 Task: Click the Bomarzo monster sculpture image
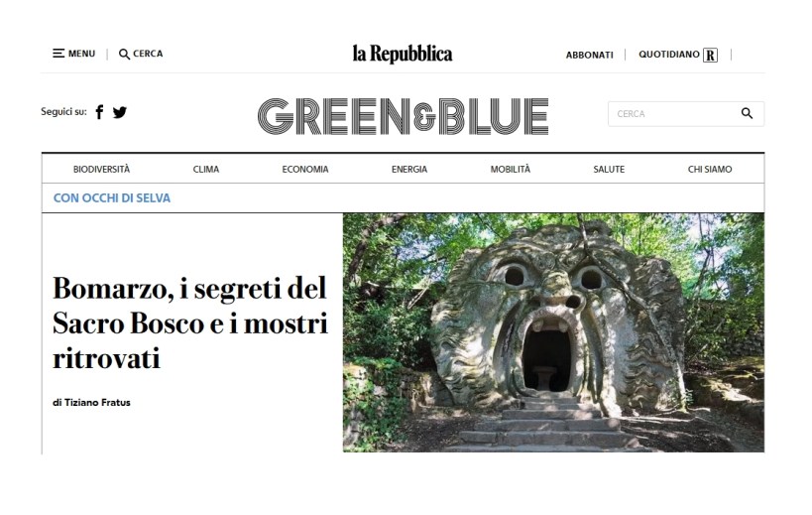(x=553, y=332)
